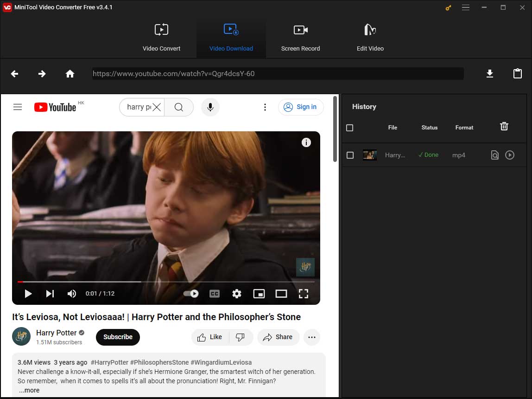
Task: Click the video title text
Action: coord(157,317)
